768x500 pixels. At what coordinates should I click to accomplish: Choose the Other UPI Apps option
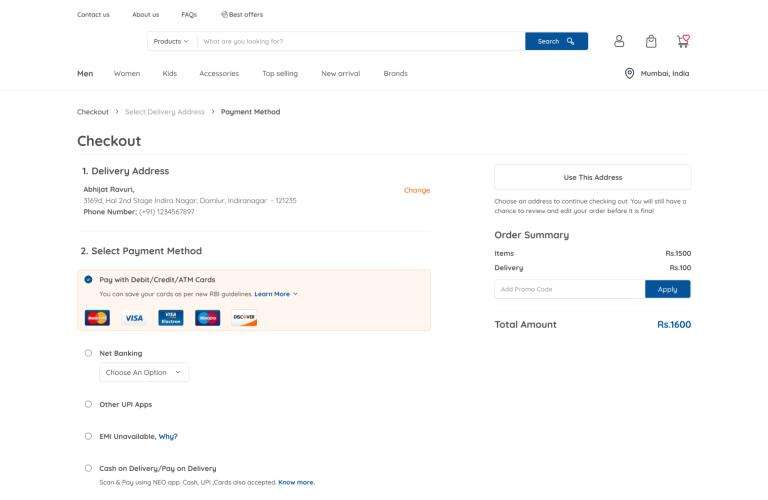point(88,404)
